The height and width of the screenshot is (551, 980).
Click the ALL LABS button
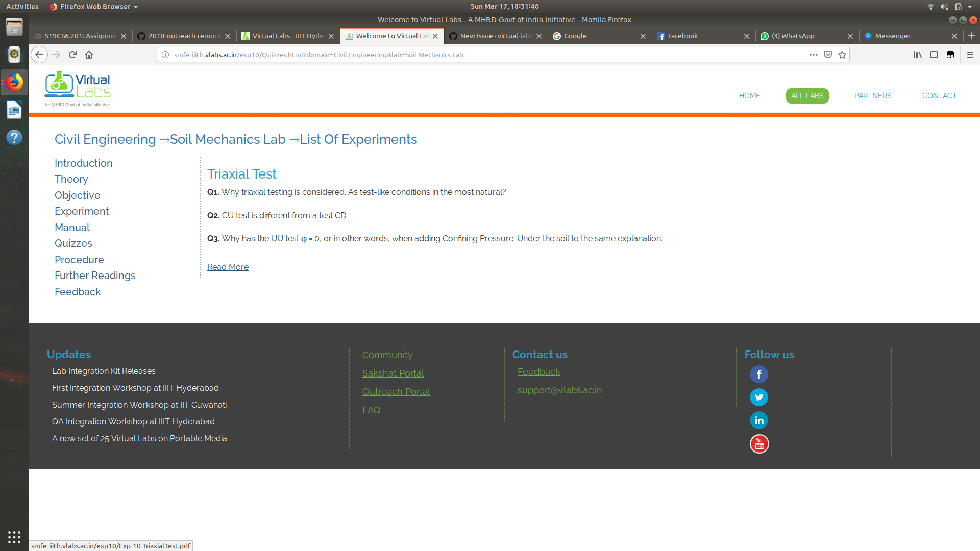[x=807, y=95]
